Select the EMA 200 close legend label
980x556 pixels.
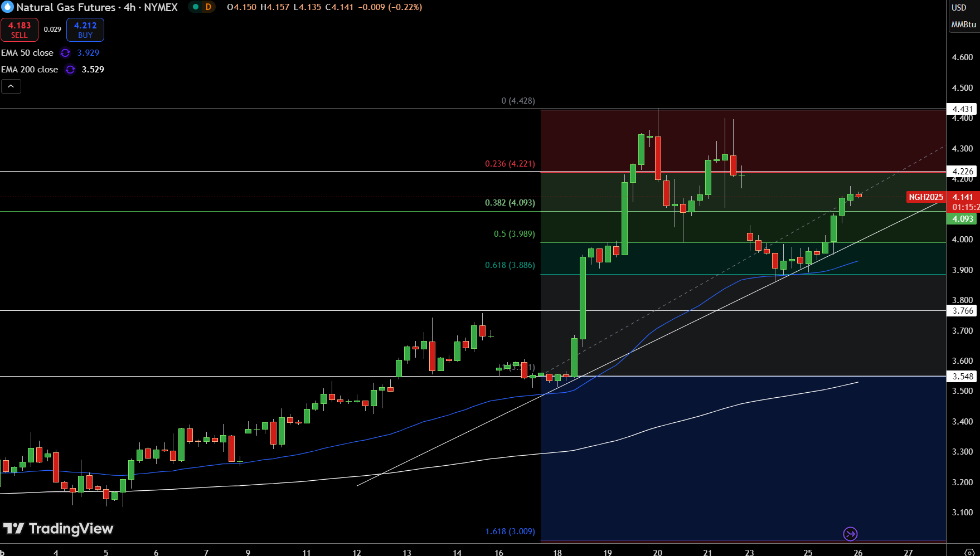coord(30,70)
